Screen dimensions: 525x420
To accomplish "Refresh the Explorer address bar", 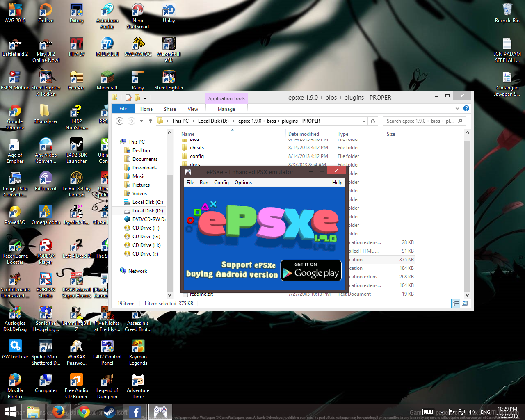I will coord(373,121).
